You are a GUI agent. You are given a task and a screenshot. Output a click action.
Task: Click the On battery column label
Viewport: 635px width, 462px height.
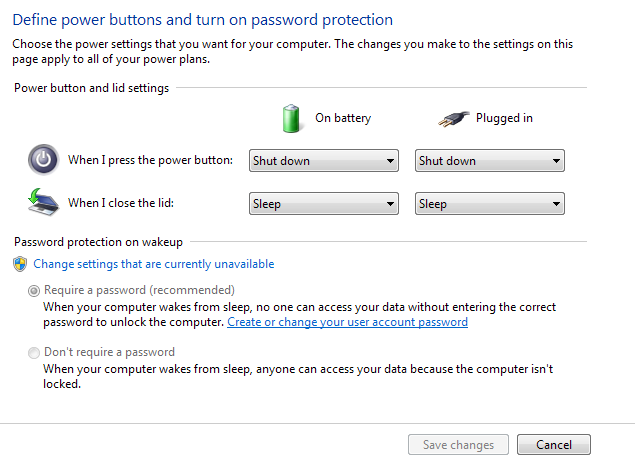point(342,118)
